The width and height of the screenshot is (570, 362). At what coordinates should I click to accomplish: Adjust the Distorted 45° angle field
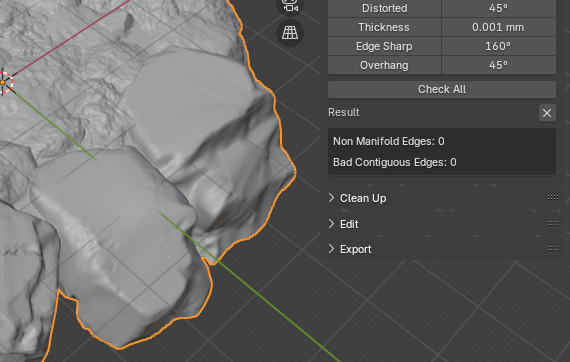[x=498, y=8]
